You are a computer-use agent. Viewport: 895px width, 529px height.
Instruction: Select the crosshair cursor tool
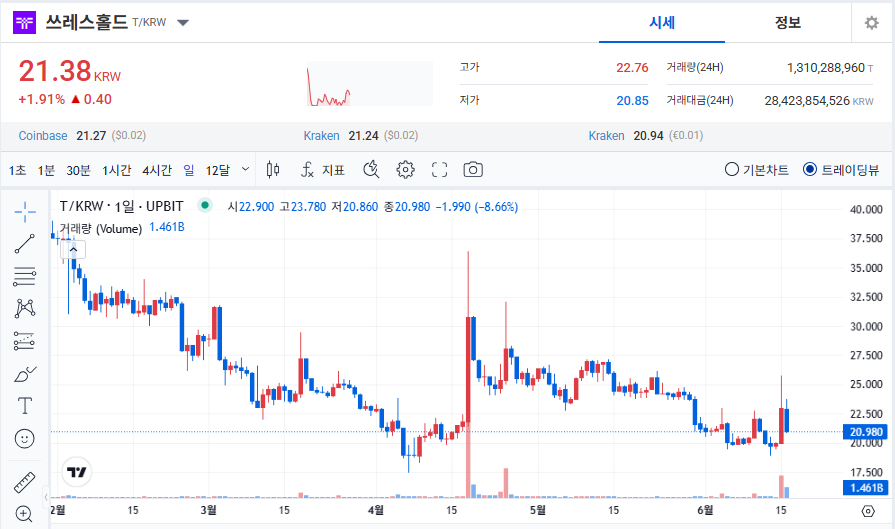point(25,212)
